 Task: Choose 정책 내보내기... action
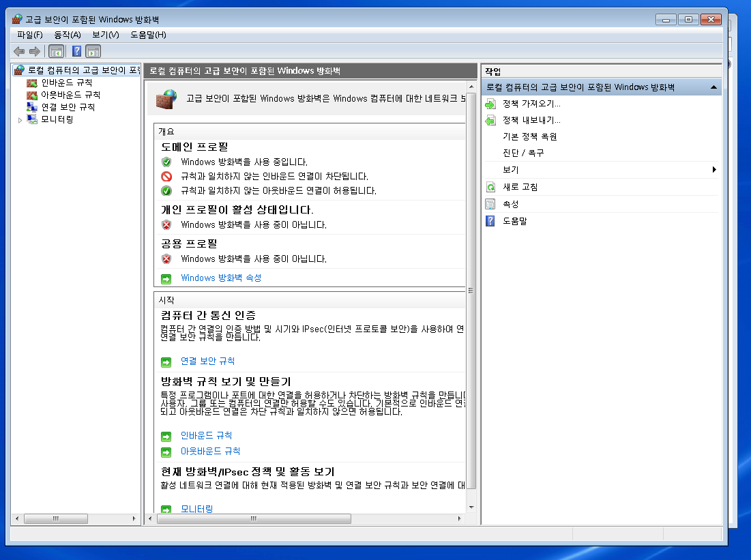pyautogui.click(x=531, y=120)
